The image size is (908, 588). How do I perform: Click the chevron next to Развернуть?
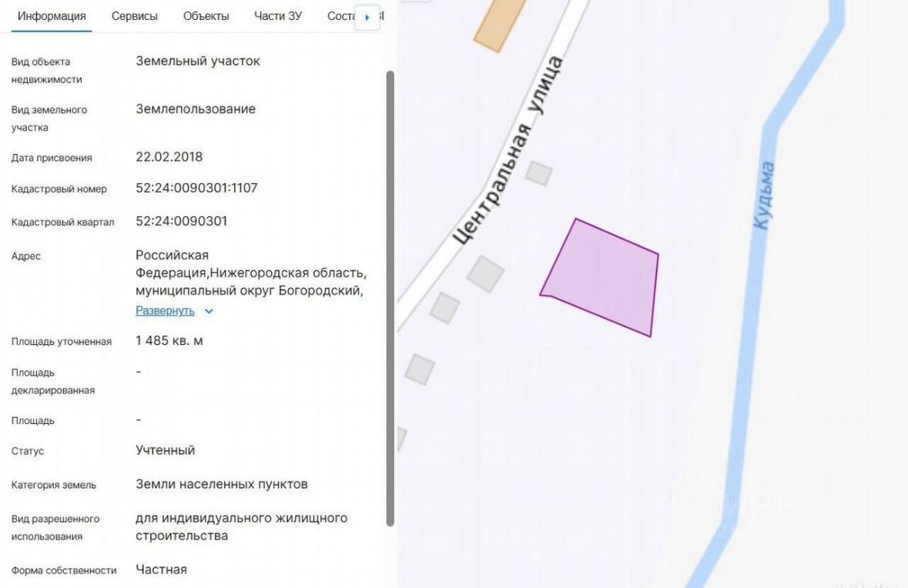(x=209, y=312)
